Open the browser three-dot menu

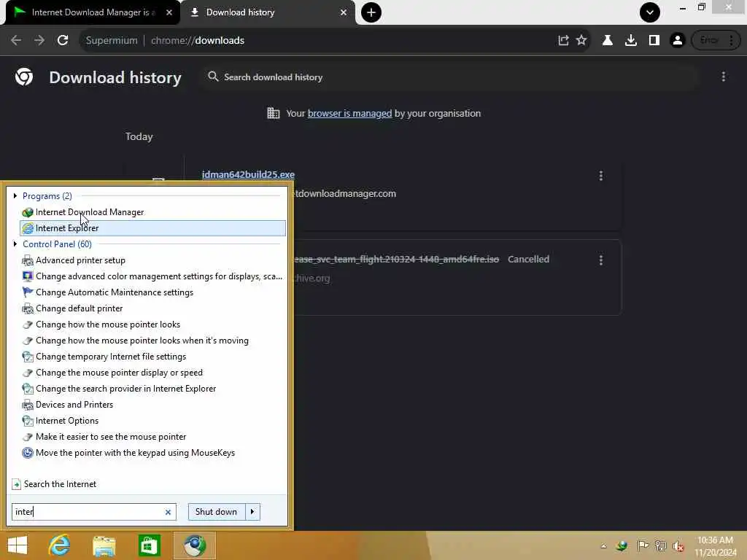click(731, 41)
